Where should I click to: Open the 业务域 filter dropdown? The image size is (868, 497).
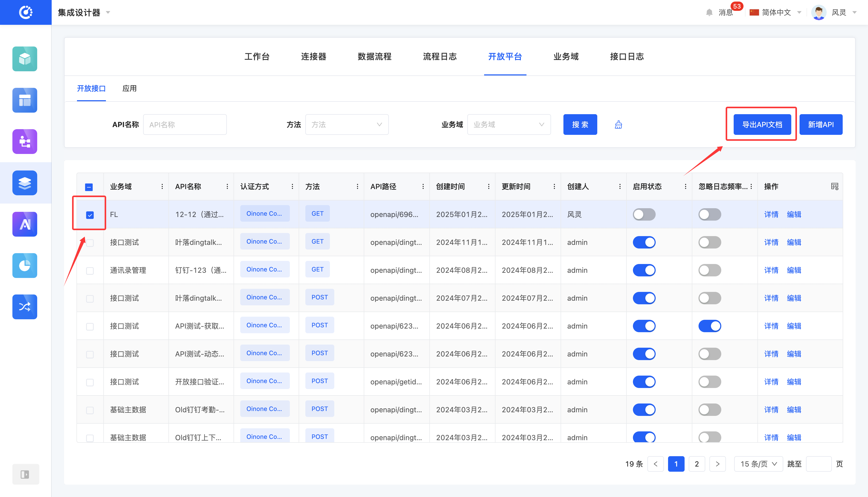click(509, 125)
